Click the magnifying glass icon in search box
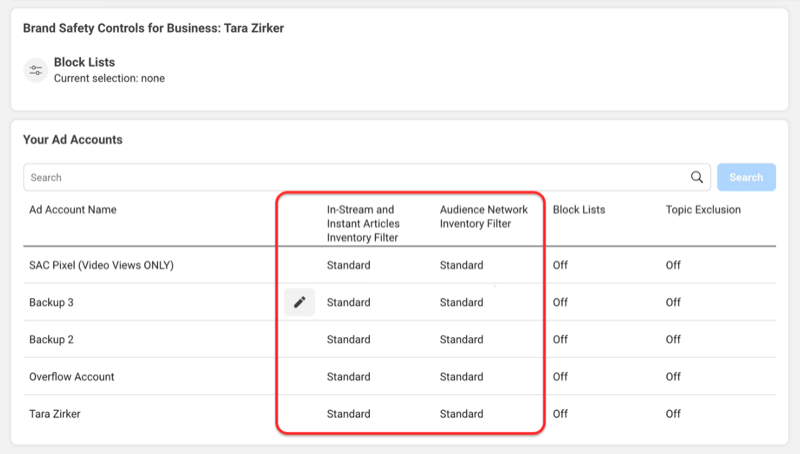This screenshot has height=454, width=800. 696,177
